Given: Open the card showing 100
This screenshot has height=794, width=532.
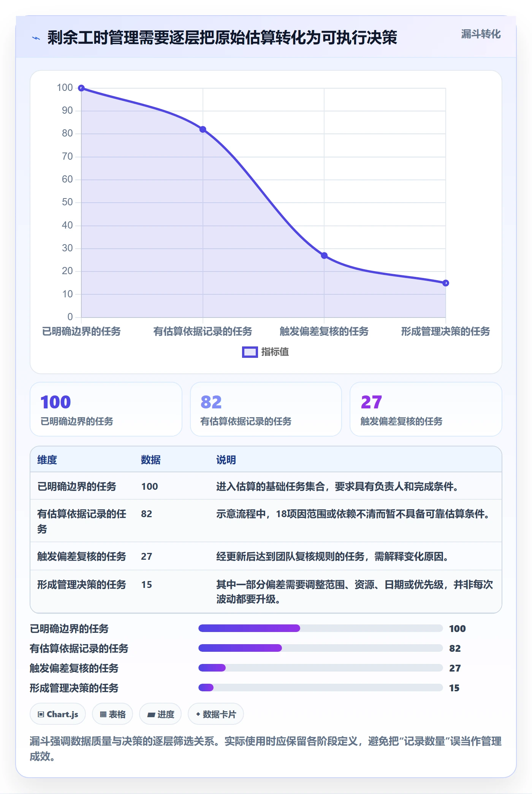Looking at the screenshot, I should [106, 409].
